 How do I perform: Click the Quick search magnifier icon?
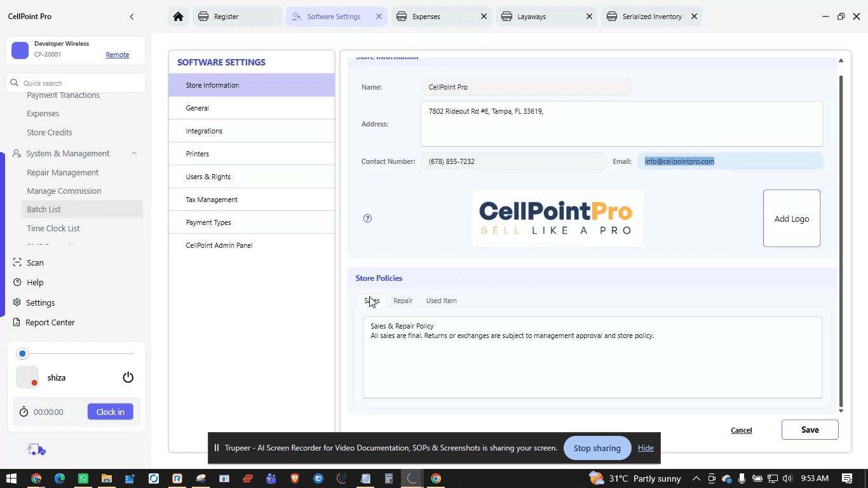(15, 83)
